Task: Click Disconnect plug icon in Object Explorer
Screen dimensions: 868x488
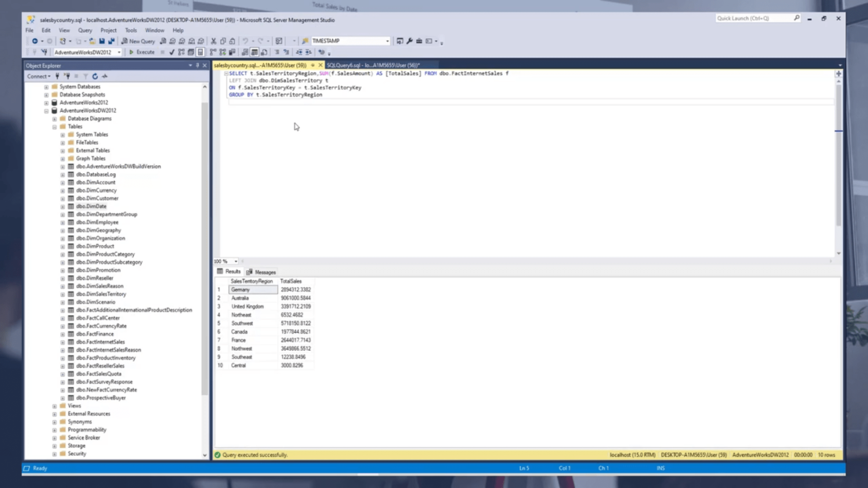Action: (x=67, y=76)
